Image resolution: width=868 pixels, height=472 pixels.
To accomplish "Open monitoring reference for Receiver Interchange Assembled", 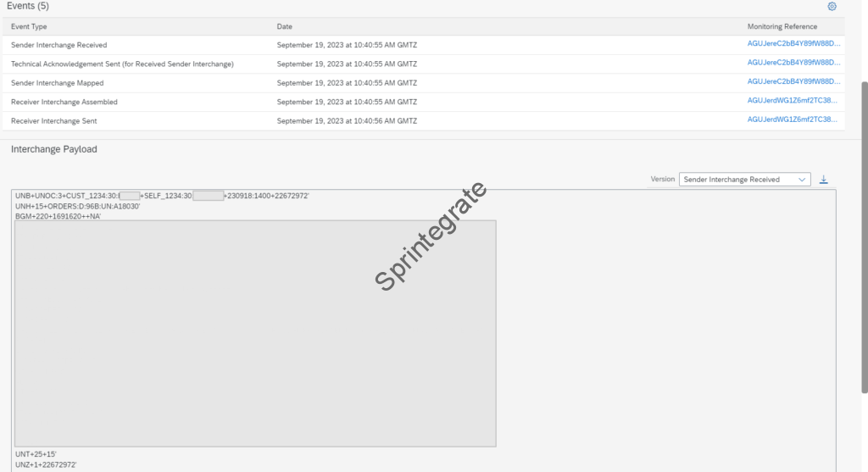I will 793,102.
